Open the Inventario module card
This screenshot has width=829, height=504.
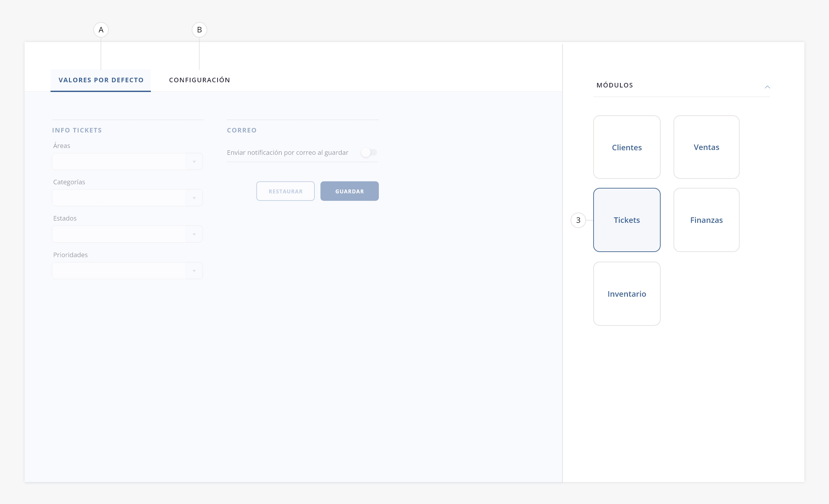click(x=627, y=293)
